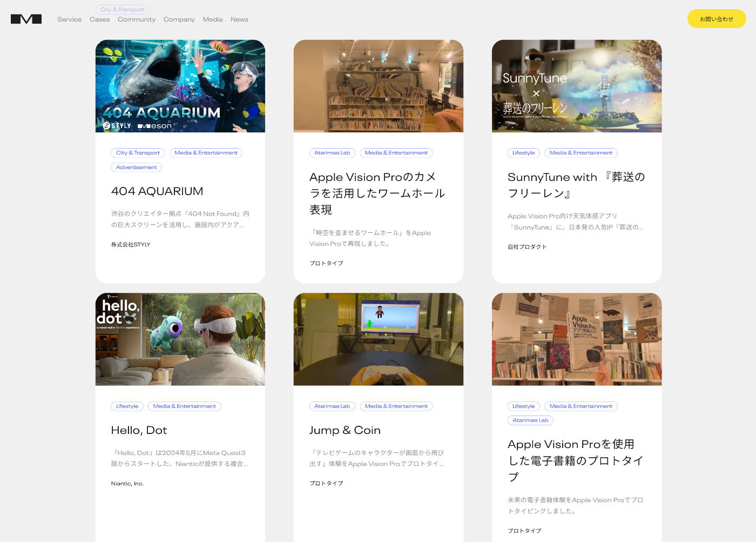The image size is (756, 542).
Task: Click Media & Entertainment tag on SunnyTune card
Action: (581, 153)
